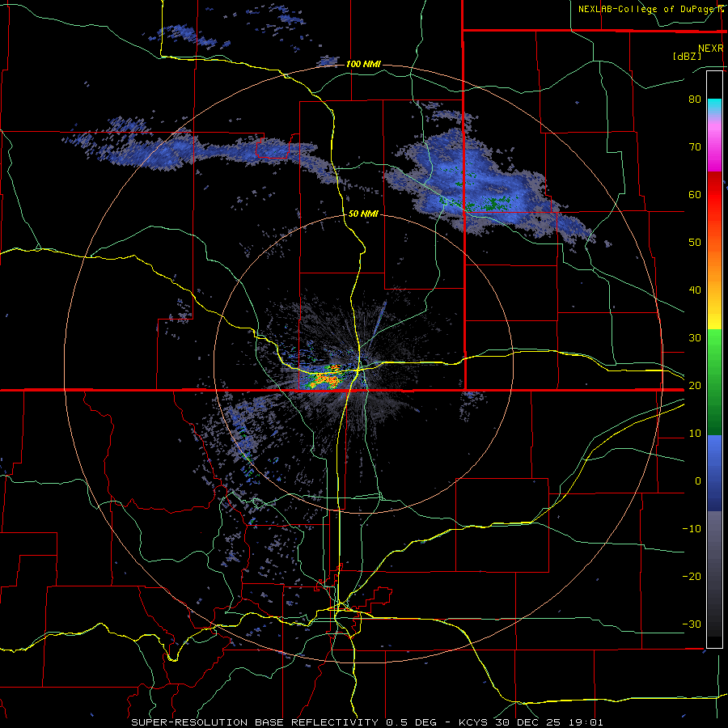Viewport: 728px width, 728px height.
Task: Click the 20 value on the dBZ scale
Action: pyautogui.click(x=695, y=385)
